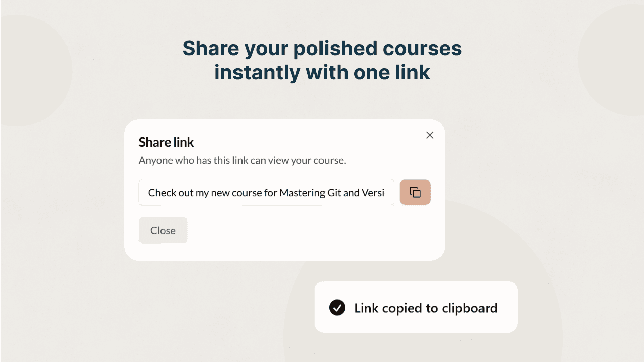Viewport: 644px width, 362px height.
Task: Close the share dialog using the X
Action: point(430,135)
